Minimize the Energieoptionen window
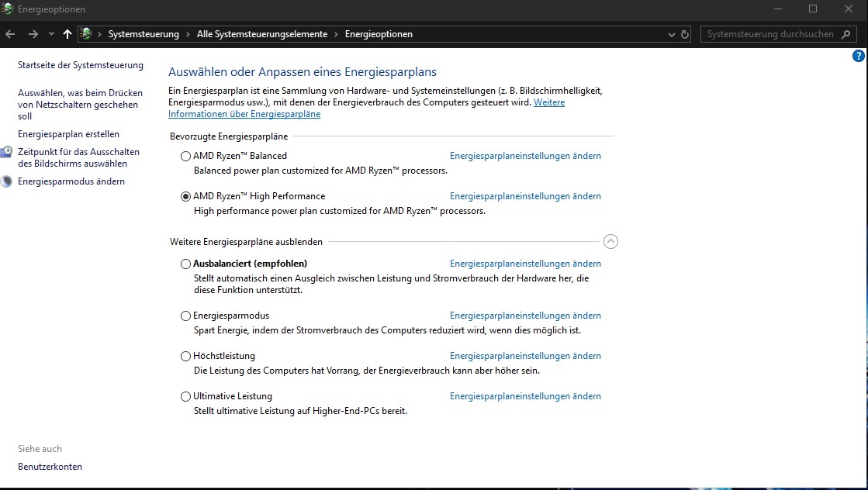868x490 pixels. tap(778, 9)
